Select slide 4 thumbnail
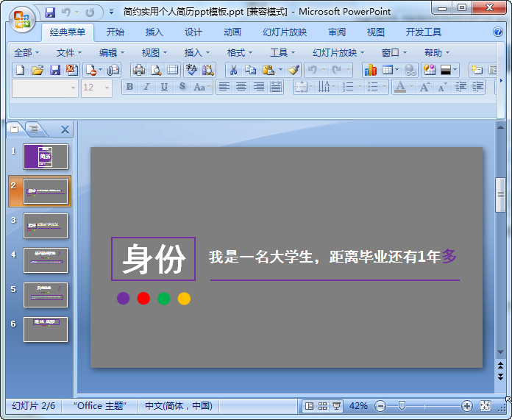 pyautogui.click(x=46, y=260)
